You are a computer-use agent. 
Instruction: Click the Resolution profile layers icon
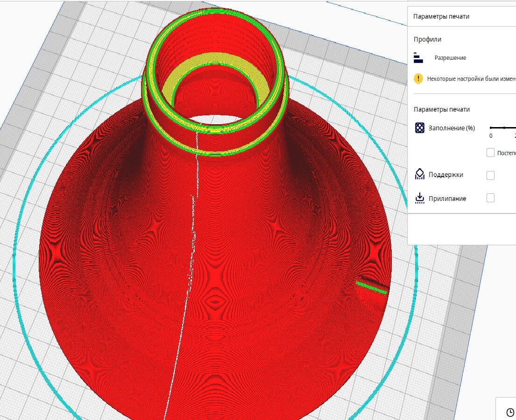tap(418, 58)
